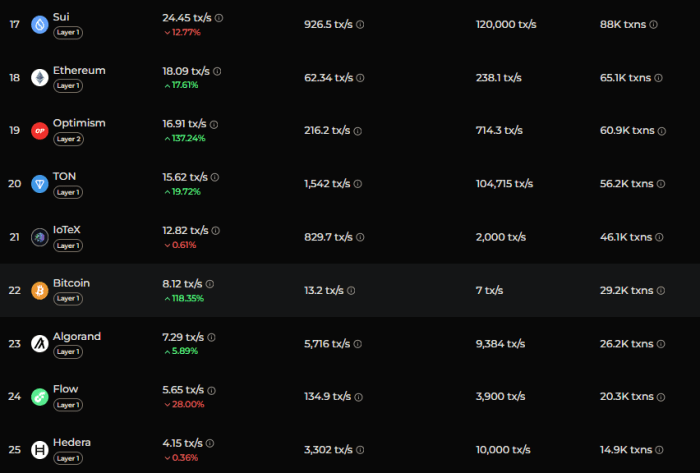Click the Flow logo icon
This screenshot has height=473, width=700.
40,397
